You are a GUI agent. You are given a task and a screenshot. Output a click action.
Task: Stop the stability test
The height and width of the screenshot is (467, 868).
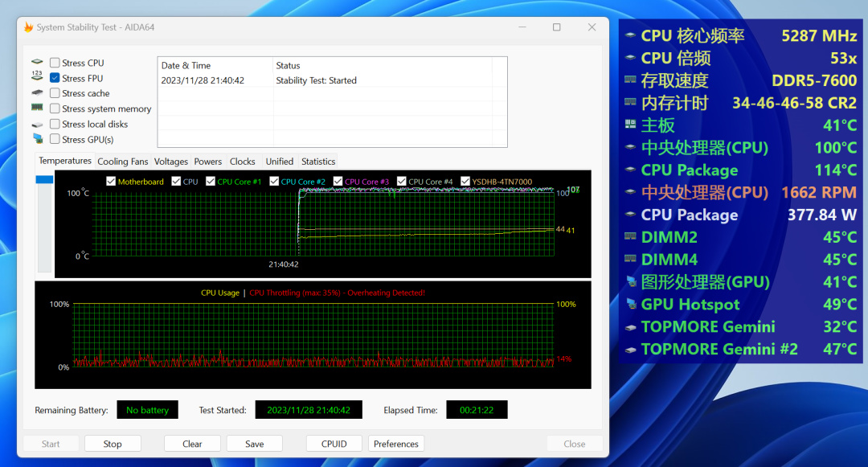coord(113,444)
